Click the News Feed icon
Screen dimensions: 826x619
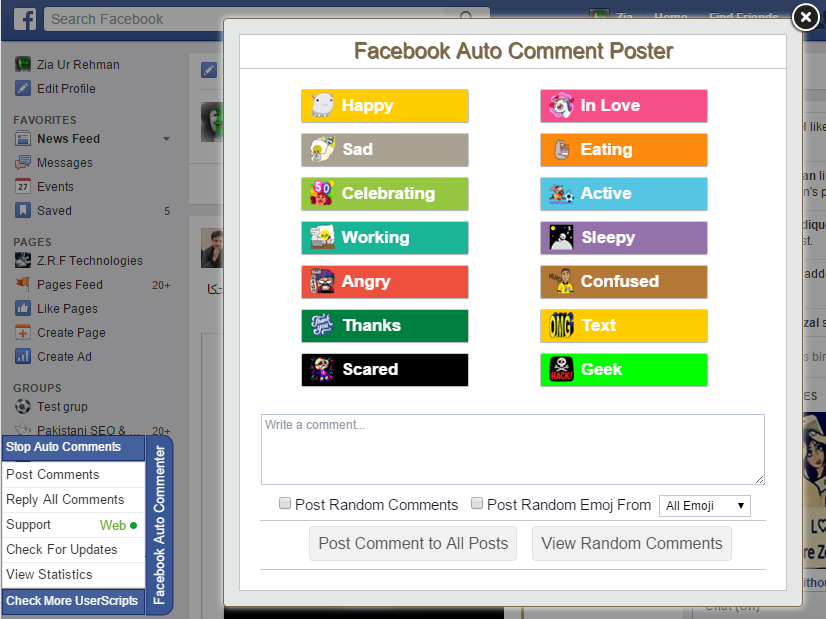(23, 139)
